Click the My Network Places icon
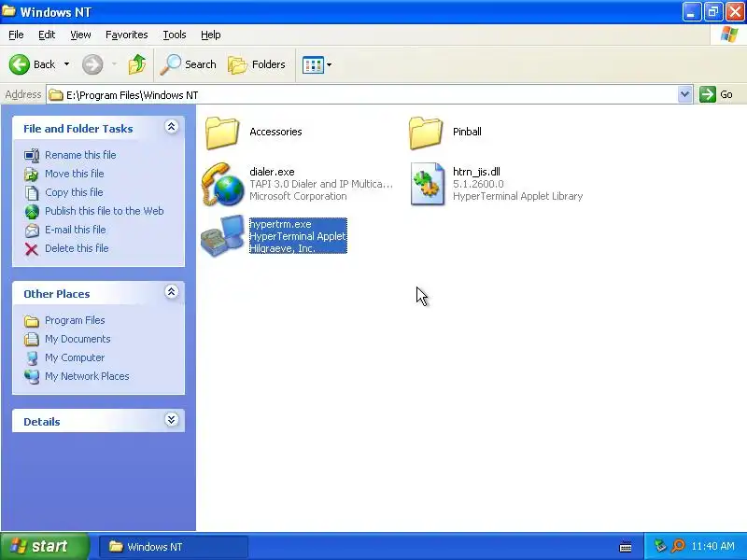This screenshot has width=747, height=560. tap(32, 377)
